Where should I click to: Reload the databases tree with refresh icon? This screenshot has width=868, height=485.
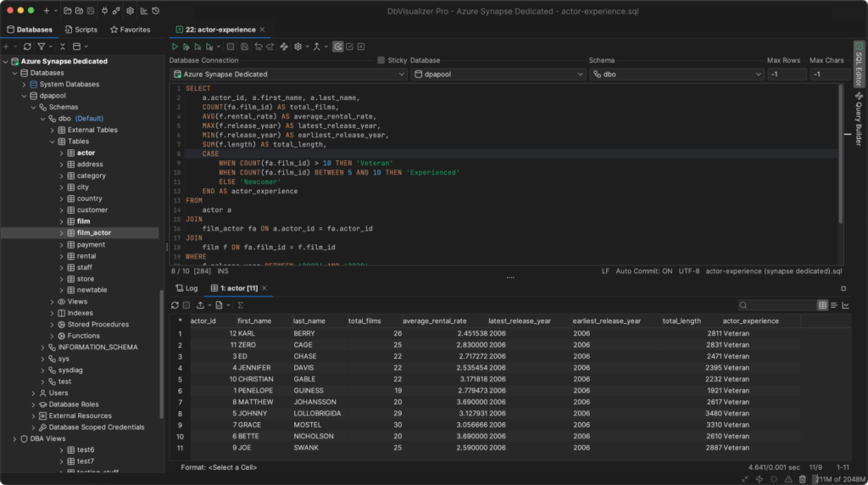(27, 46)
